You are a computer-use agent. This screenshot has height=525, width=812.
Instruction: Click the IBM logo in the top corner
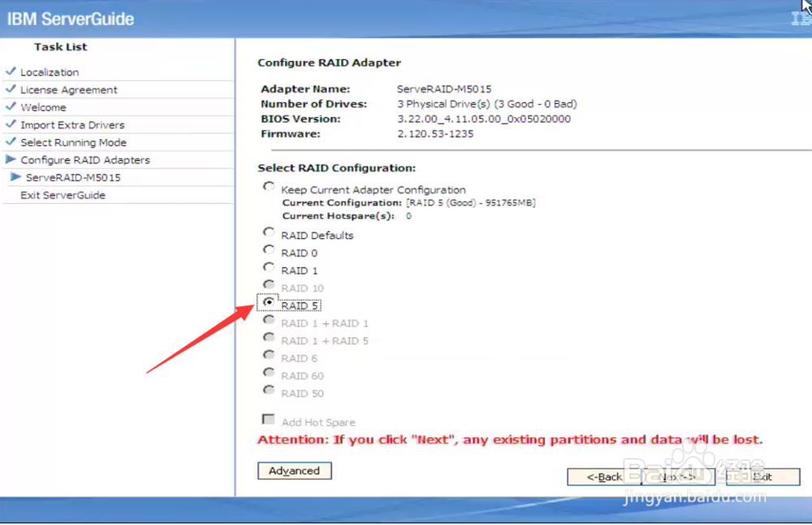[x=800, y=16]
